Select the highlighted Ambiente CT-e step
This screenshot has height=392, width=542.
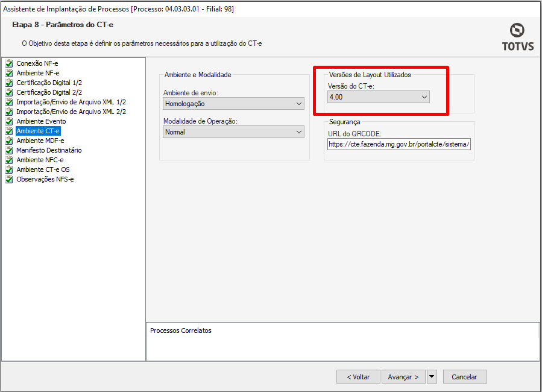pyautogui.click(x=38, y=131)
